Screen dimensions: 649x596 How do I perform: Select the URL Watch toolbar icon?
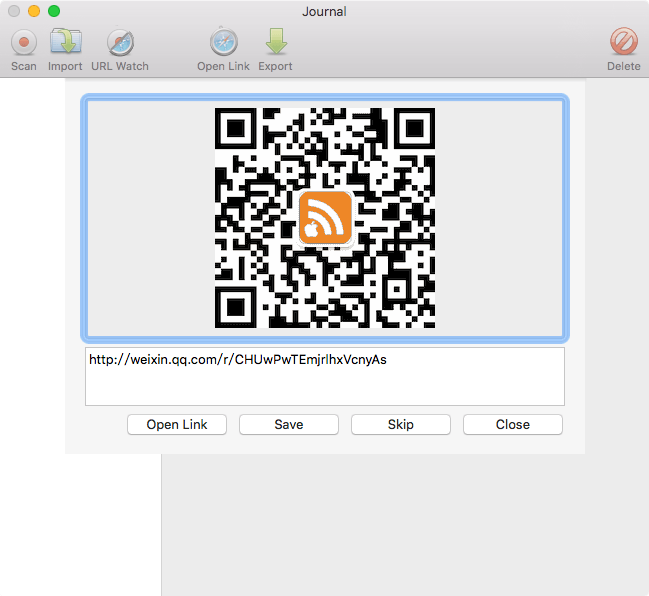[120, 42]
